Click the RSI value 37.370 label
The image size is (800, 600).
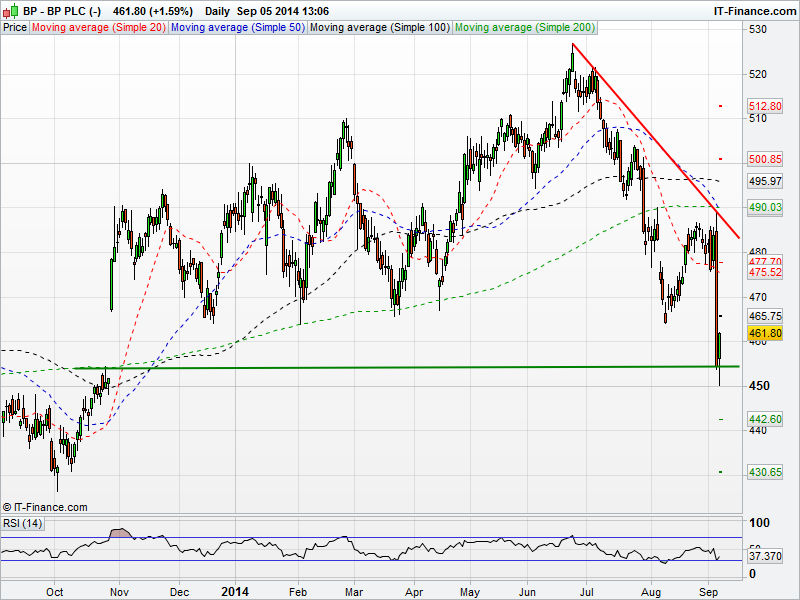point(766,555)
